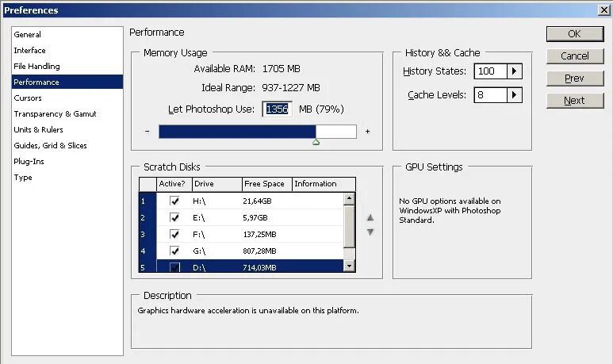Toggle the F:\ scratch disk checkbox
The width and height of the screenshot is (613, 364).
tap(174, 234)
